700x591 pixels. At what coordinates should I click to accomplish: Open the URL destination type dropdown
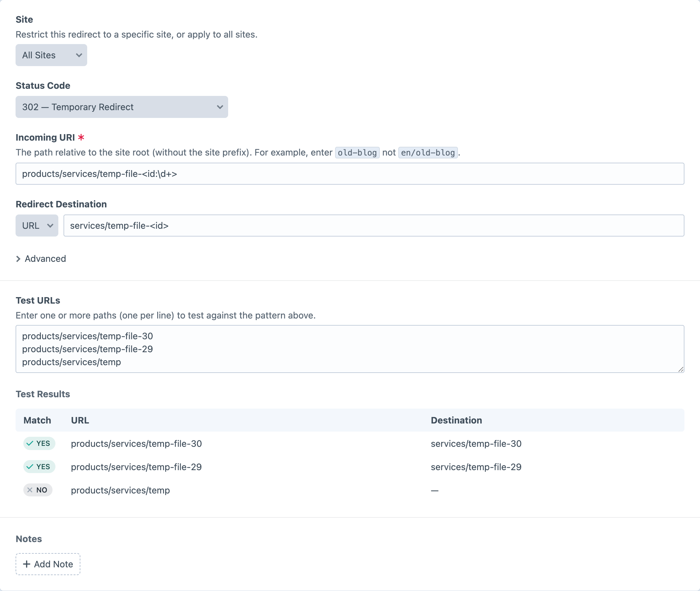pyautogui.click(x=37, y=226)
